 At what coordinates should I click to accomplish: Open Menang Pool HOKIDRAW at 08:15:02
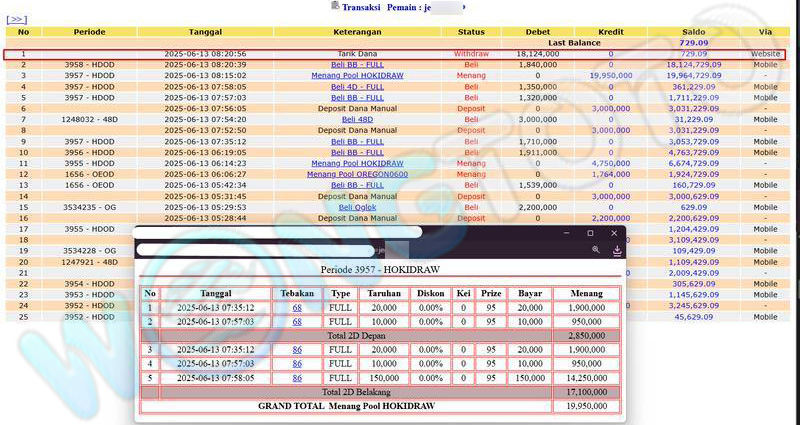point(357,75)
